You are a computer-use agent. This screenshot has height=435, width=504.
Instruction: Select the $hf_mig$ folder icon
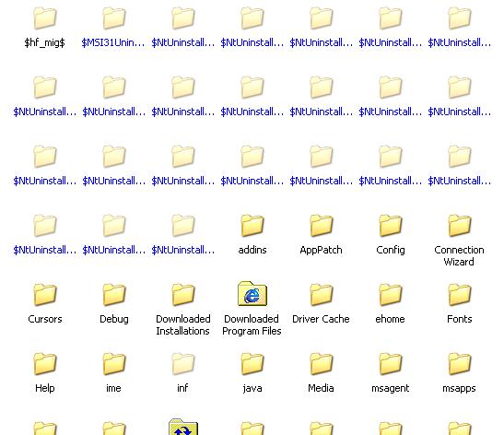[45, 18]
